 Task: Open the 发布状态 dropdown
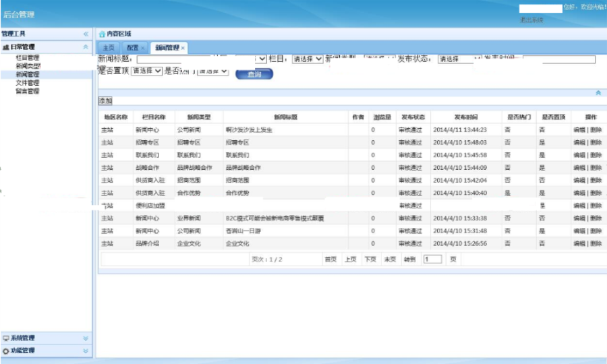459,59
